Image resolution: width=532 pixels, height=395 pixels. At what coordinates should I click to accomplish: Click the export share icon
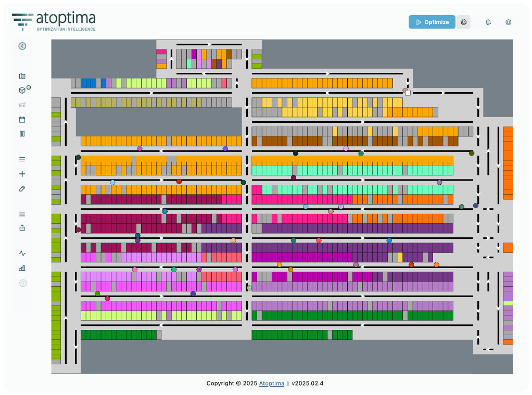pos(22,228)
